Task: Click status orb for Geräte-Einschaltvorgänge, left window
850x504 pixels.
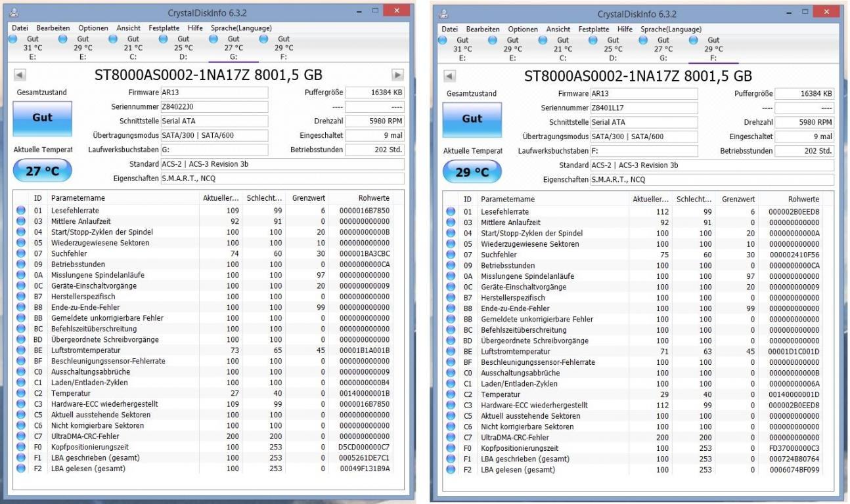Action: pyautogui.click(x=21, y=285)
